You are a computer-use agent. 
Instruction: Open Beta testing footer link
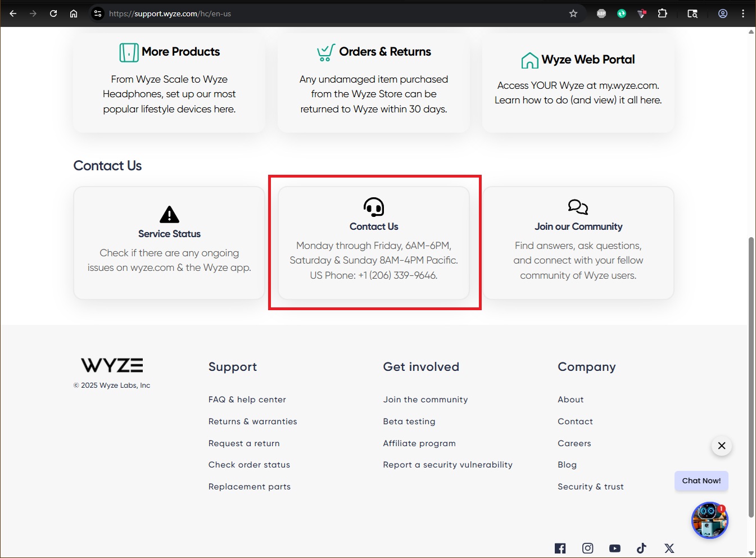coord(409,421)
